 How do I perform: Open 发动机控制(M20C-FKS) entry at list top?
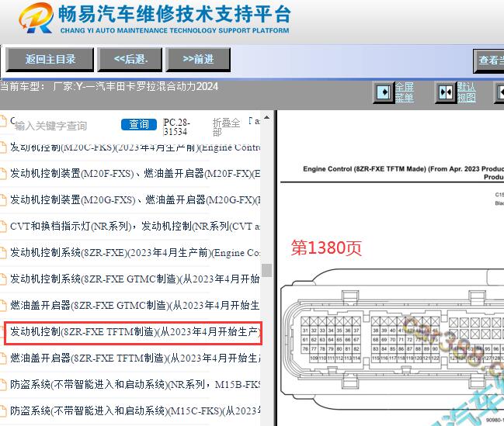tap(135, 147)
